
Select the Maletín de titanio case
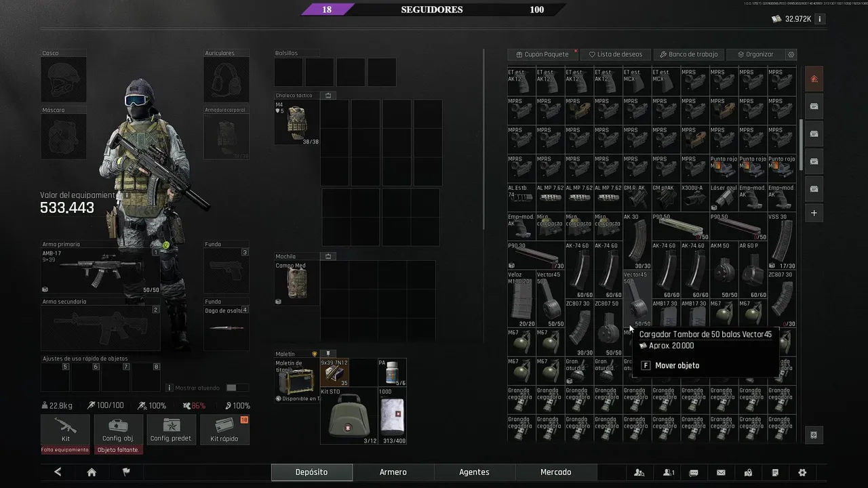click(x=296, y=381)
